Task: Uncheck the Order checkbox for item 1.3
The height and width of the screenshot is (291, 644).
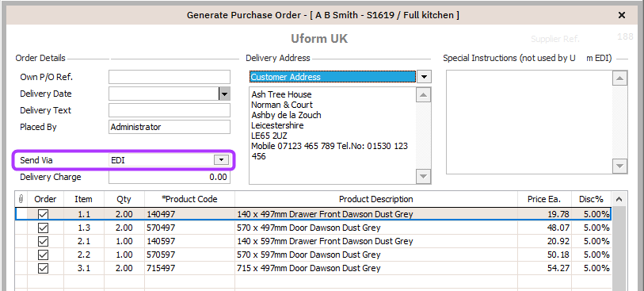Action: pyautogui.click(x=43, y=228)
